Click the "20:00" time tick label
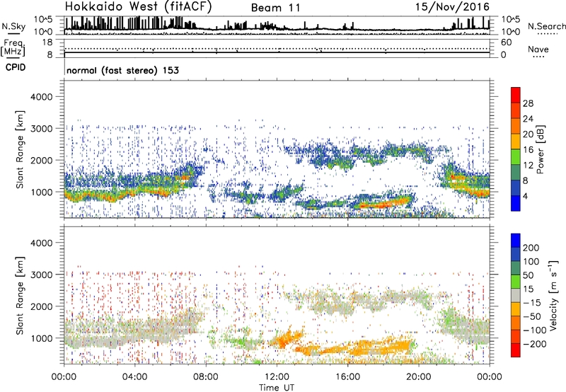The image size is (566, 392). 418,377
